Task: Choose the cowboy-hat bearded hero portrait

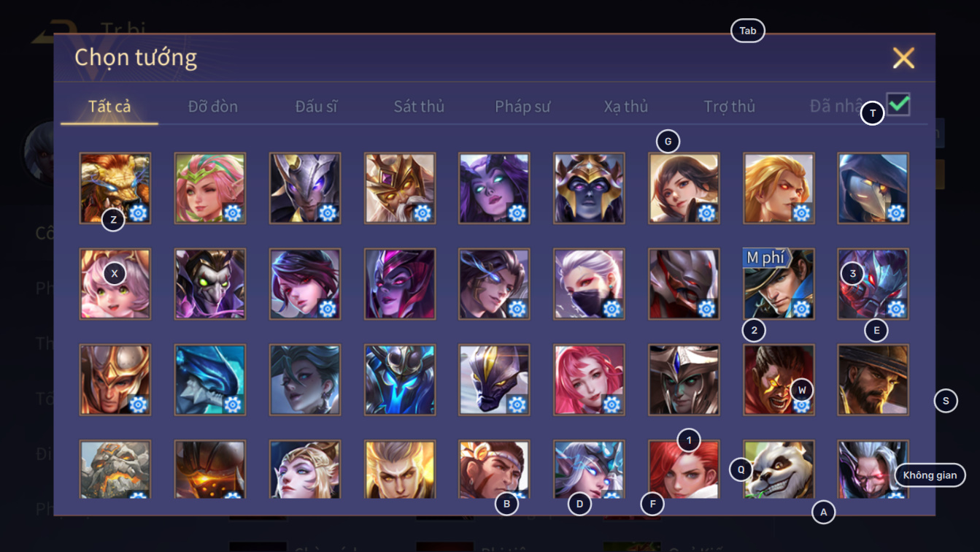Action: point(873,380)
